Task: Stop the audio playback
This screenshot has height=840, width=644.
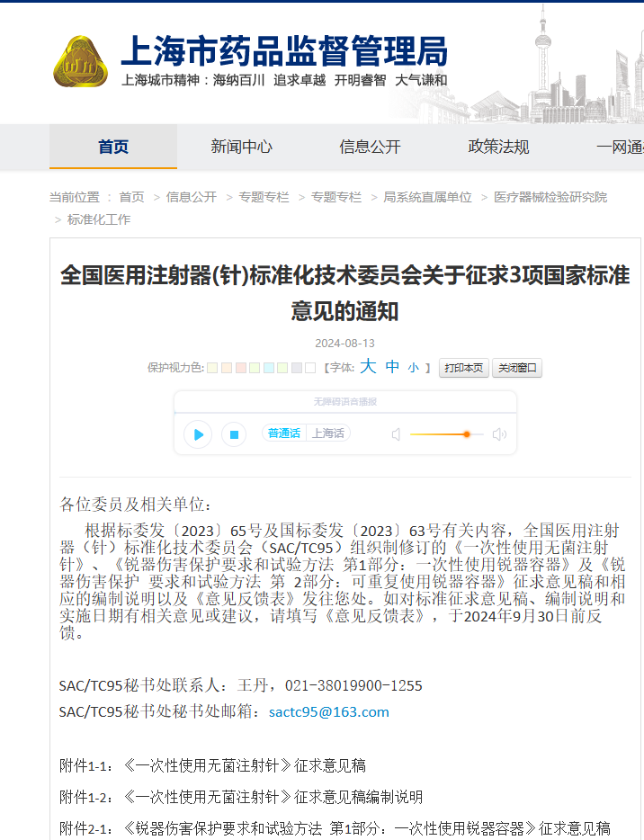Action: coord(234,434)
